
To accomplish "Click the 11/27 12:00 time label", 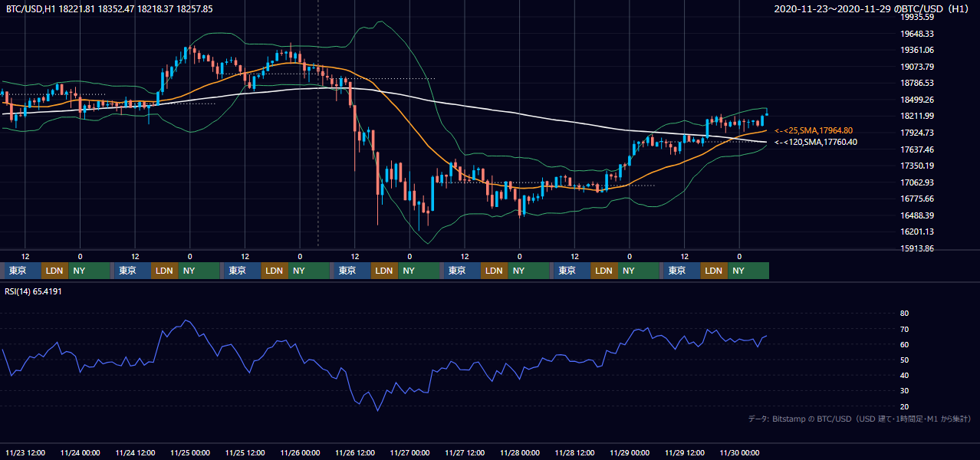I will coord(465,452).
